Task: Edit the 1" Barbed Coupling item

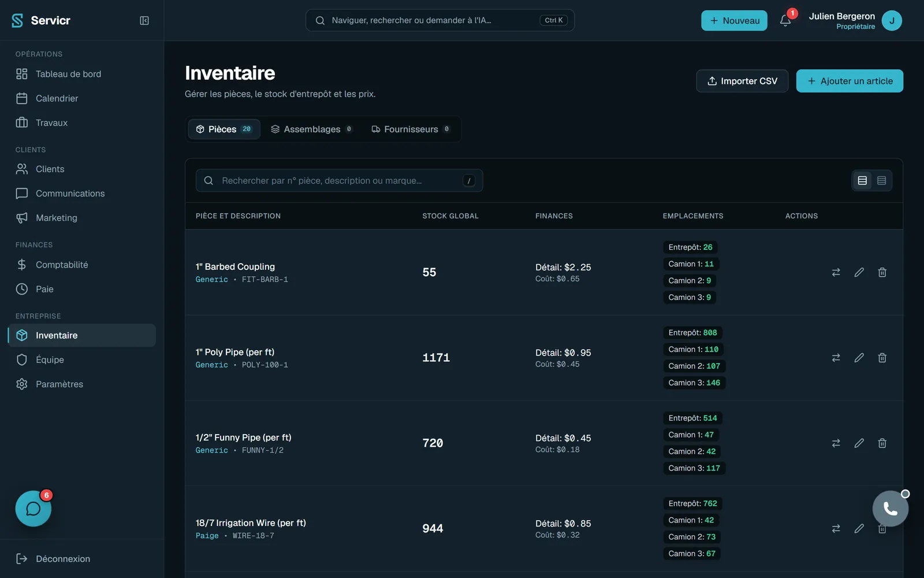Action: tap(859, 272)
